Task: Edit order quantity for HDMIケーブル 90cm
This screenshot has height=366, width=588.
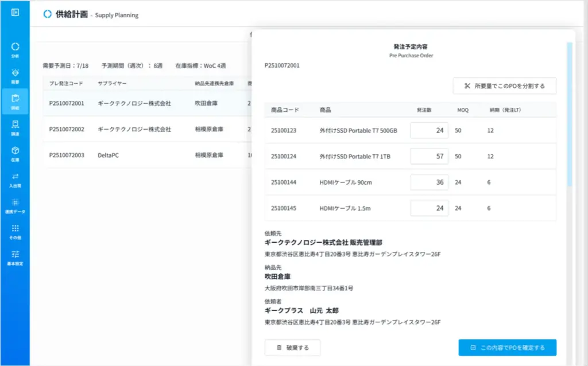Action: [430, 182]
